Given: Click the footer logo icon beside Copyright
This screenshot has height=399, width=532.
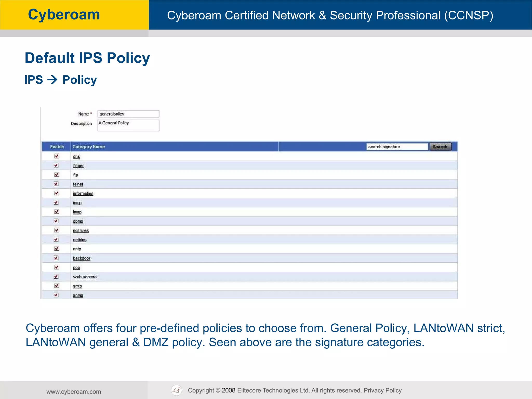Looking at the screenshot, I should [177, 390].
